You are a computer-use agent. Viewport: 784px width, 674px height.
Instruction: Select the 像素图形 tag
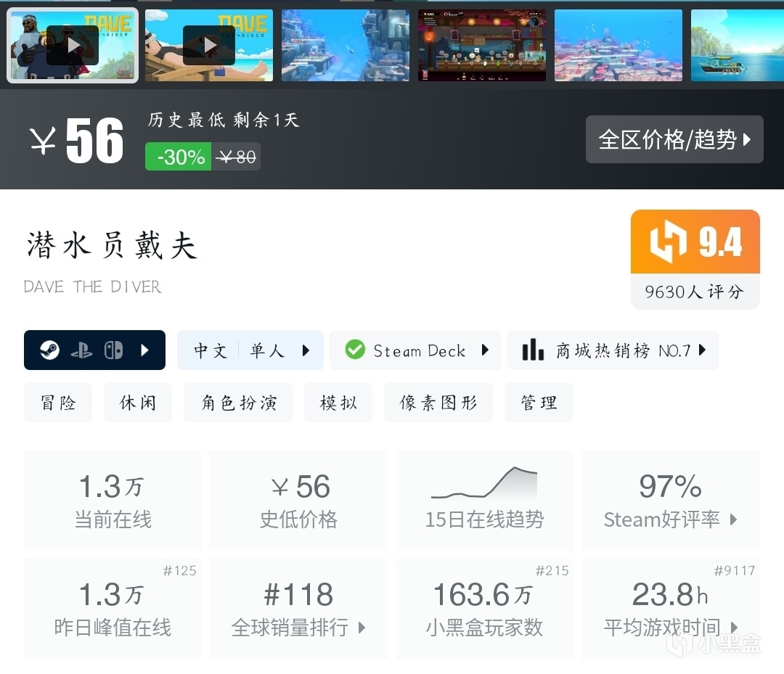(438, 402)
